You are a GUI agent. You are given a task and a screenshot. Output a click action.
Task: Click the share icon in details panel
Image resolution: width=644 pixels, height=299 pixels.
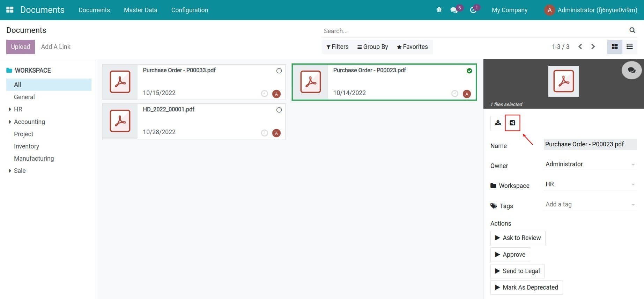pyautogui.click(x=512, y=123)
